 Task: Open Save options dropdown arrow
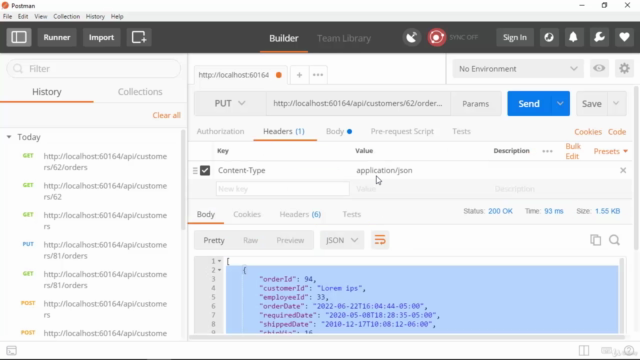coord(616,103)
